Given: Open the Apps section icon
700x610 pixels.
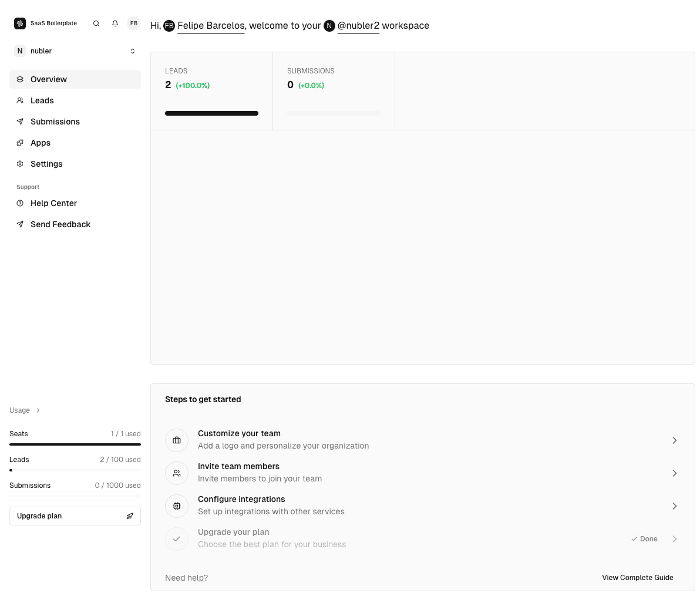Looking at the screenshot, I should tap(19, 143).
